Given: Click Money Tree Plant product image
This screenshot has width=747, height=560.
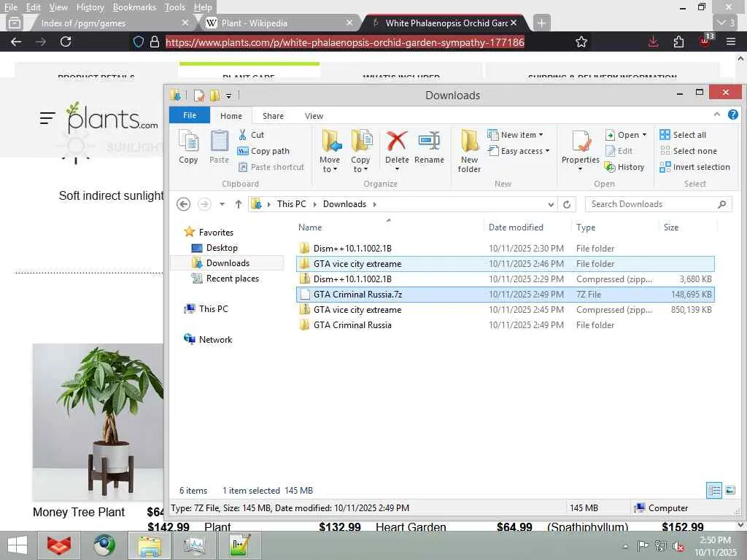Looking at the screenshot, I should pos(98,422).
